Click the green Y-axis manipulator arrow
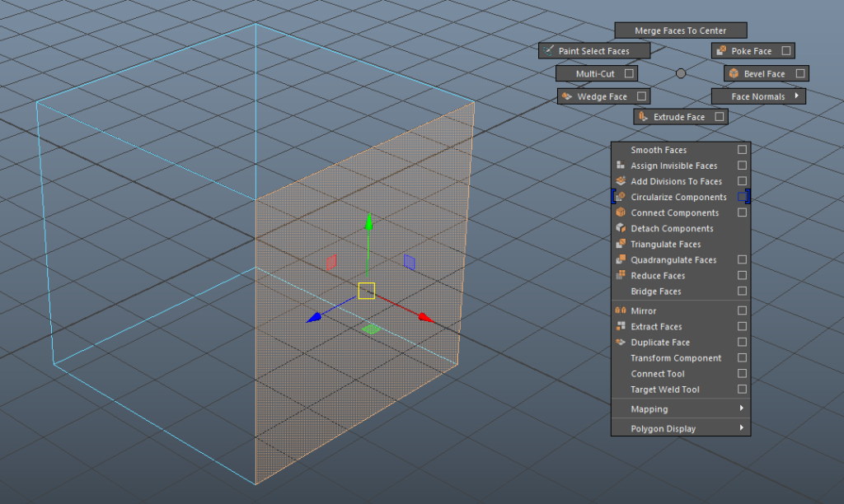Screen dimensions: 844x504 [x=368, y=222]
